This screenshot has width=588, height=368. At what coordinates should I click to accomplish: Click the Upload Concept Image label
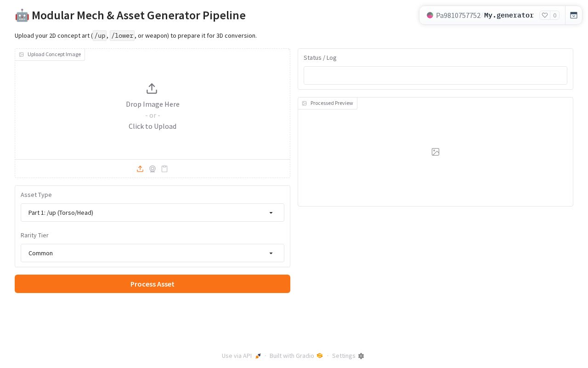[x=50, y=54]
